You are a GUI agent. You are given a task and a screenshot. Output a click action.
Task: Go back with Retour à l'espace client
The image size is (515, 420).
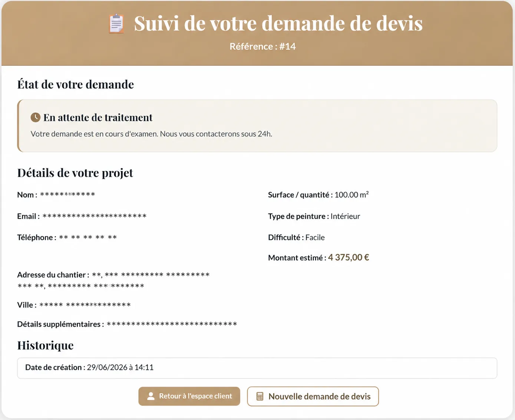189,396
